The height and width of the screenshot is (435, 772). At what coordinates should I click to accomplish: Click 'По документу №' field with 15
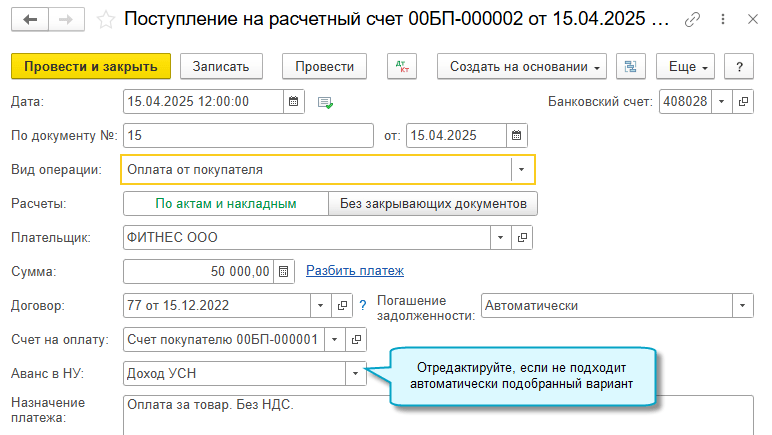pyautogui.click(x=248, y=135)
